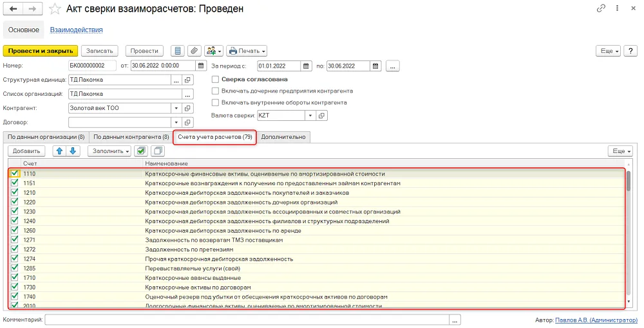Open Золотой век ТОО counterparty card
The height and width of the screenshot is (328, 644).
tap(187, 108)
